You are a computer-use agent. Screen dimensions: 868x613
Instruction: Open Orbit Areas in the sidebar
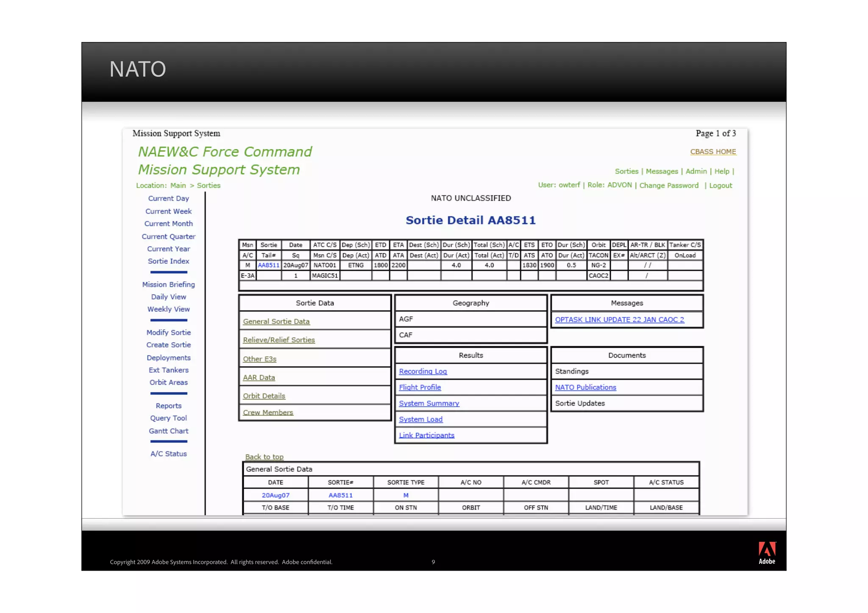pos(168,382)
